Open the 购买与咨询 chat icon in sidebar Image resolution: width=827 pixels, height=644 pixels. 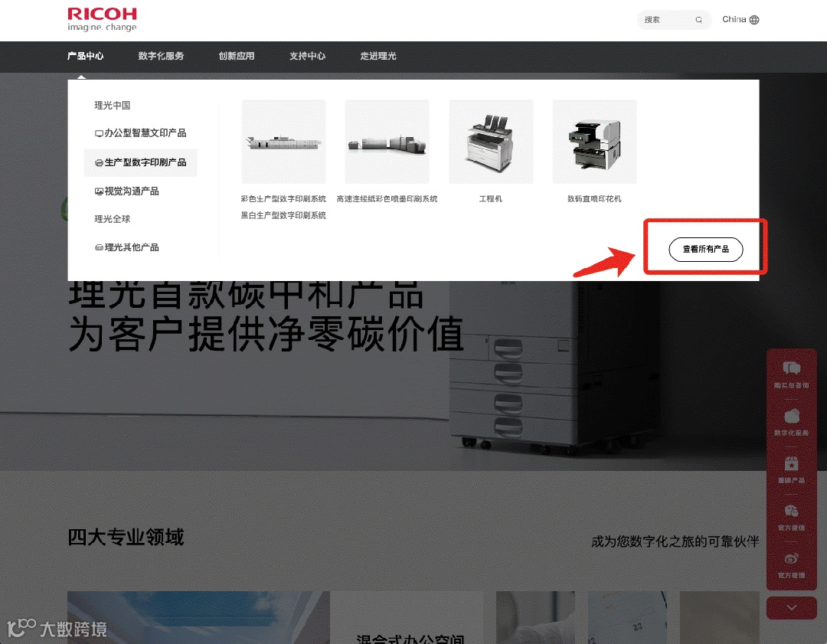tap(791, 368)
